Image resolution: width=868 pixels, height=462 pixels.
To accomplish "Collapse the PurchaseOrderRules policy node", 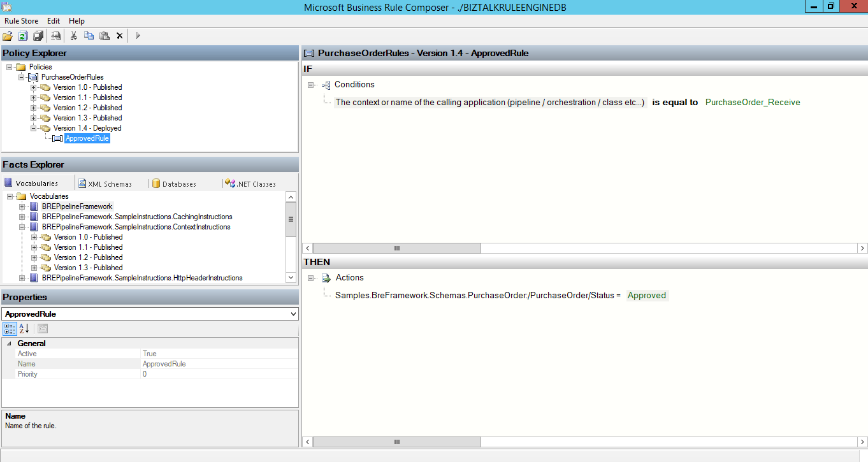I will tap(21, 77).
